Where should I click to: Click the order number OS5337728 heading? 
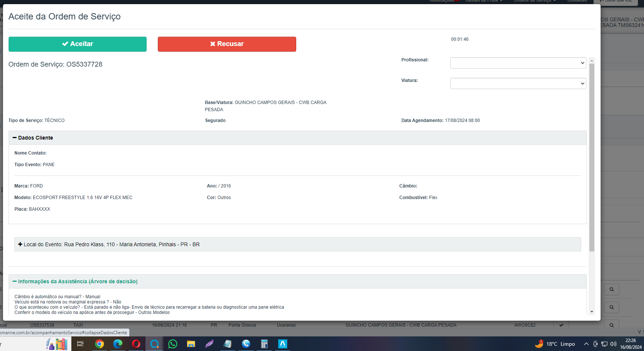pyautogui.click(x=55, y=64)
